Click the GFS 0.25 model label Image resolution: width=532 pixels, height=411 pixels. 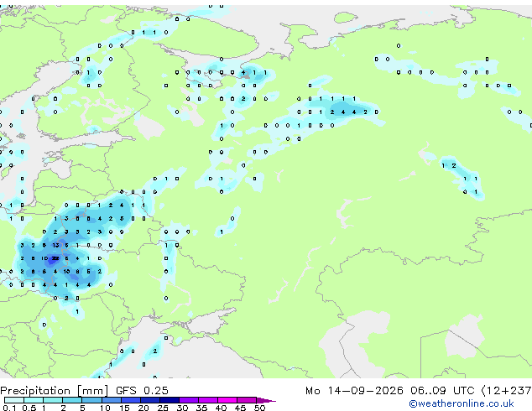pyautogui.click(x=142, y=391)
